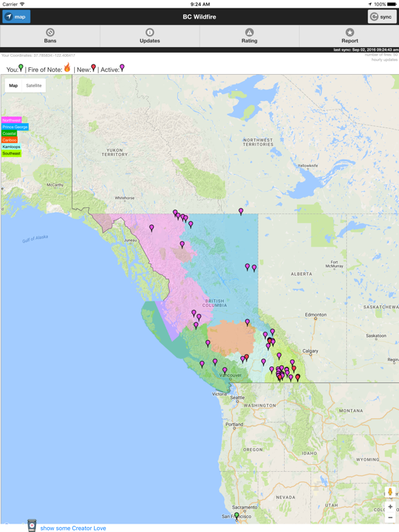
Task: Tap the Portland city label
Action: 234,424
